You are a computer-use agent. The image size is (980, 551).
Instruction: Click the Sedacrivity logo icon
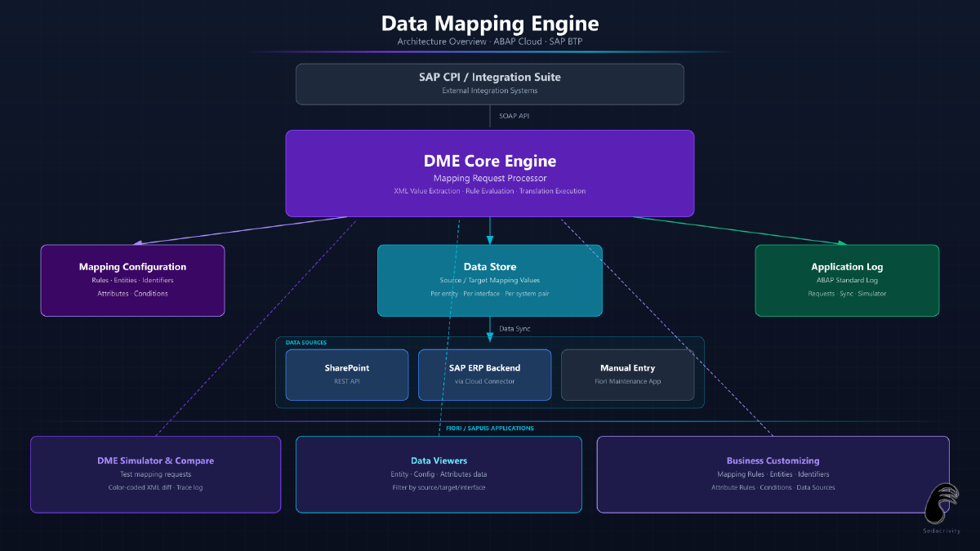point(942,502)
